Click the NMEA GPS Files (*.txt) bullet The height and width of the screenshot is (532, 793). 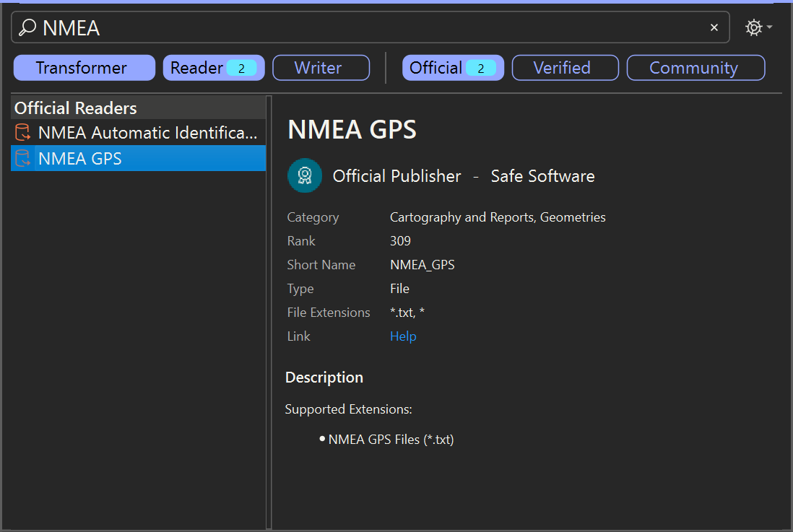point(391,440)
